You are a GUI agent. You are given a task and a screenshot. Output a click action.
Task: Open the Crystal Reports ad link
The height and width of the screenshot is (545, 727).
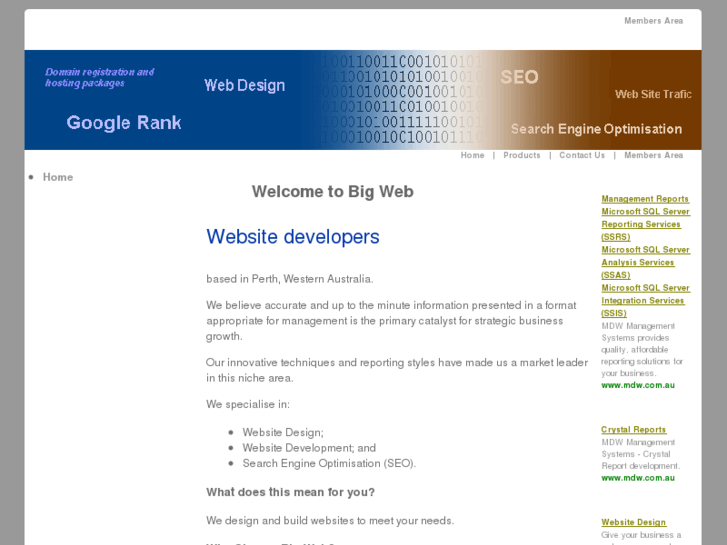(633, 430)
